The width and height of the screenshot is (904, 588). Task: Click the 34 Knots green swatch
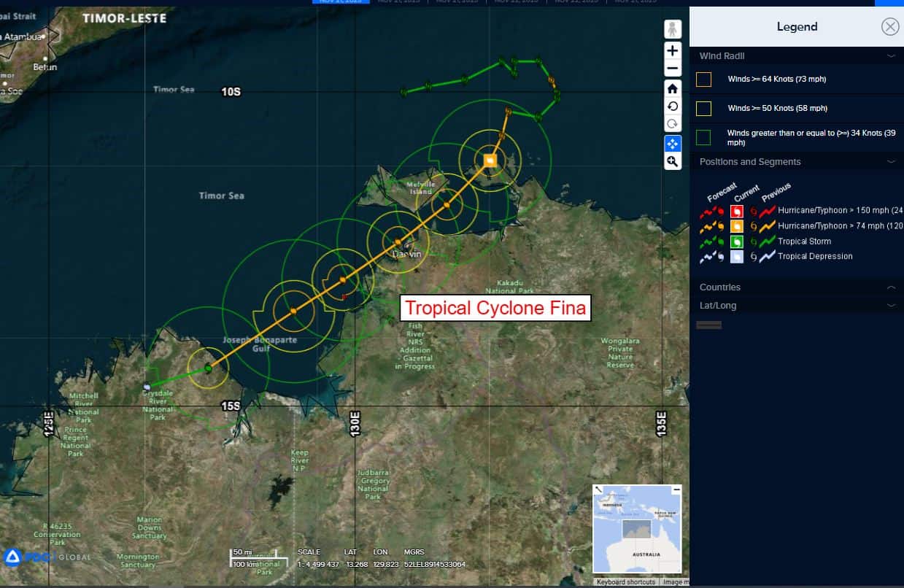(x=703, y=137)
